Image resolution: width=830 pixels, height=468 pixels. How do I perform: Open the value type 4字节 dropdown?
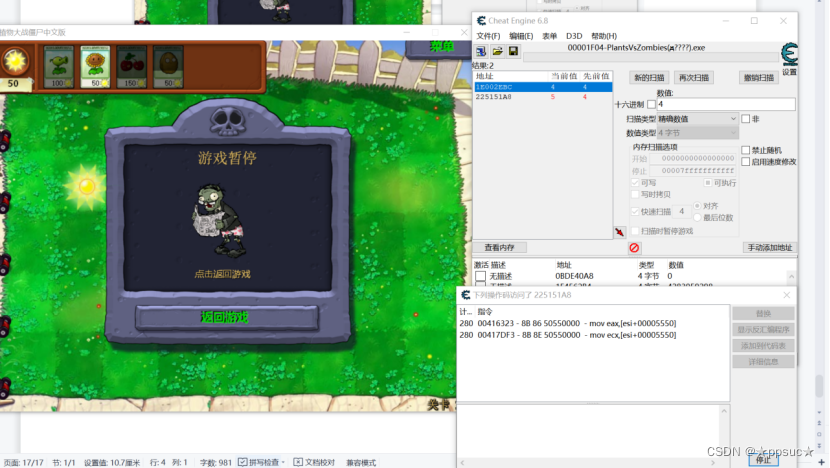coord(697,133)
